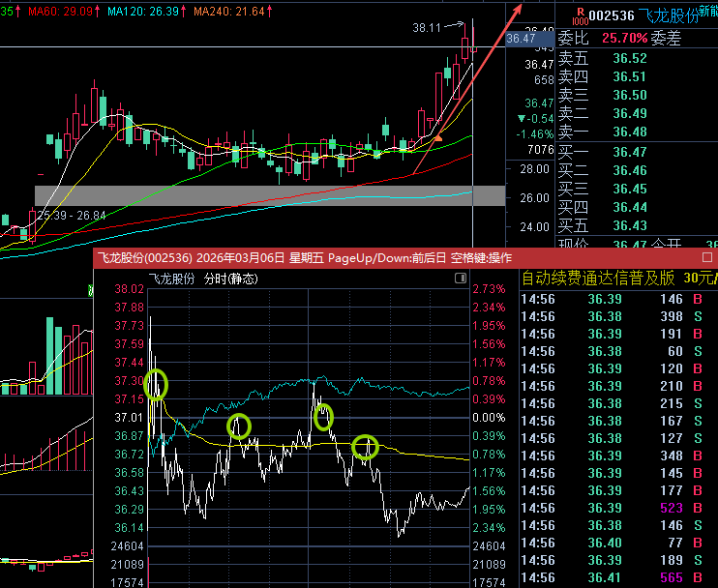Click the 25.39 - 26.84 gap zone label

(x=72, y=215)
